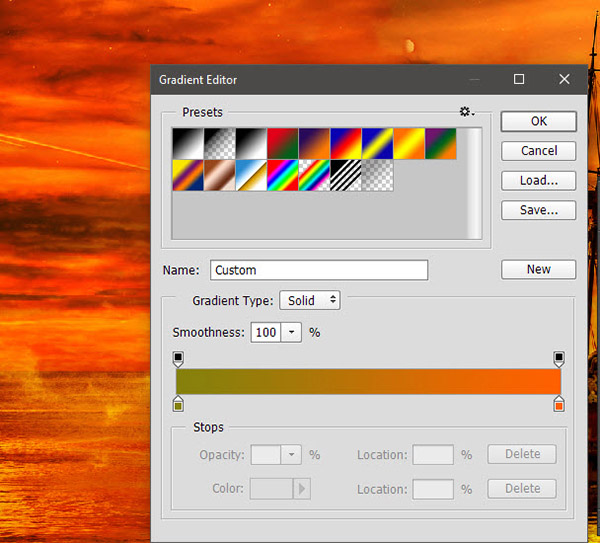Screen dimensions: 600x543
Task: Select the left opacity stop above gradient bar
Action: 179,358
